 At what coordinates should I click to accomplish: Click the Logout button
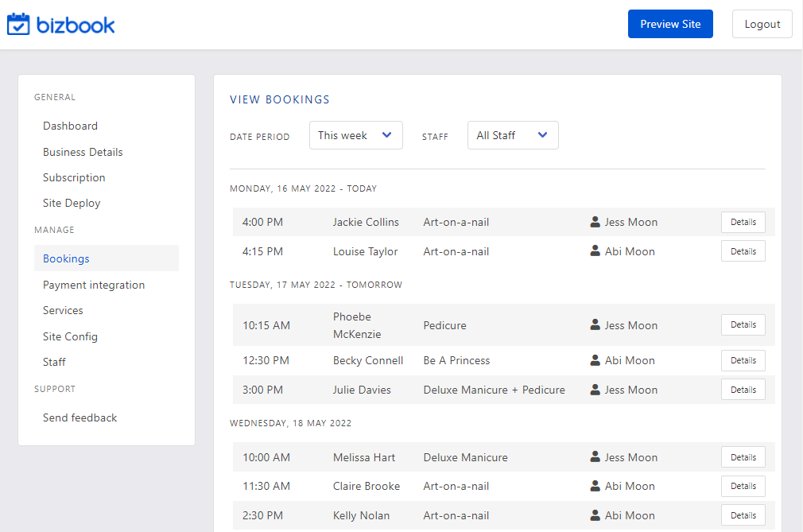[x=762, y=24]
